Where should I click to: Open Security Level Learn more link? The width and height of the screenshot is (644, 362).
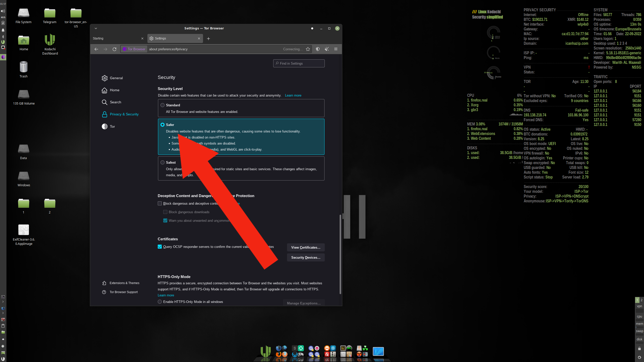(293, 95)
